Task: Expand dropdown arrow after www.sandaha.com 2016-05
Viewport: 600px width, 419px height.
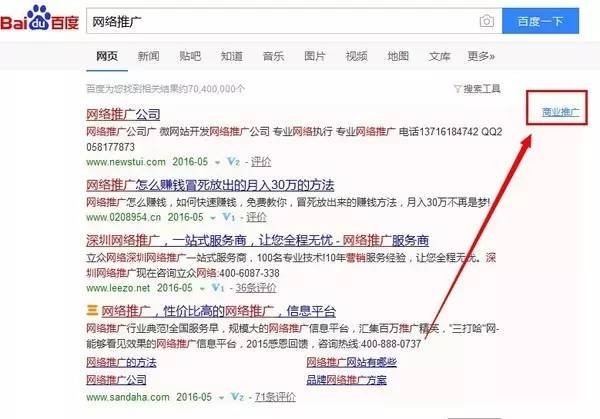Action: (221, 398)
